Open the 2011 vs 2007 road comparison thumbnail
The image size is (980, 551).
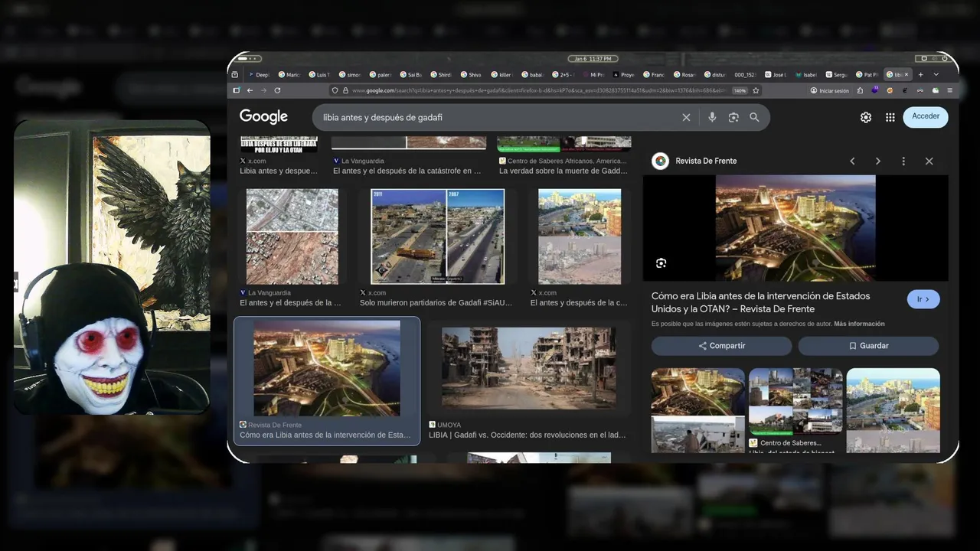coord(437,236)
